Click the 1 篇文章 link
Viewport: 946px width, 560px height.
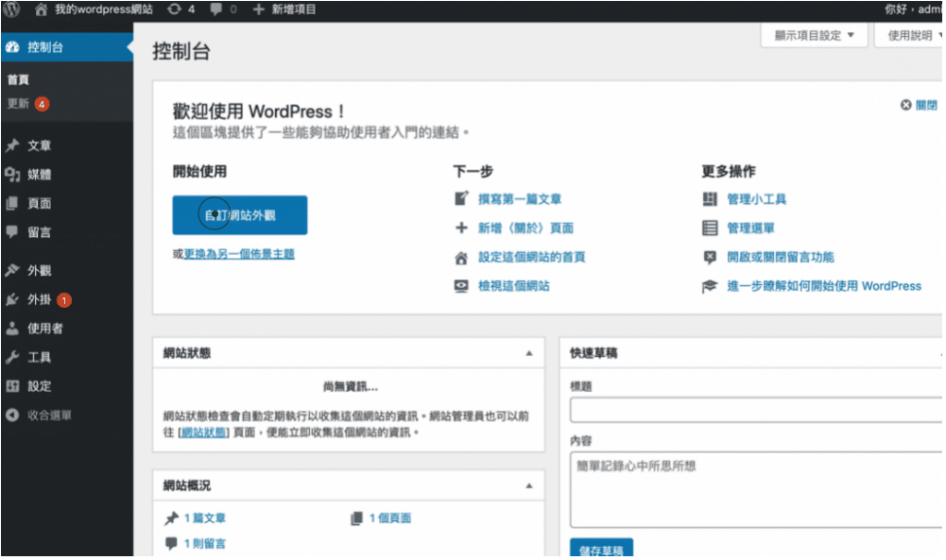(x=205, y=518)
